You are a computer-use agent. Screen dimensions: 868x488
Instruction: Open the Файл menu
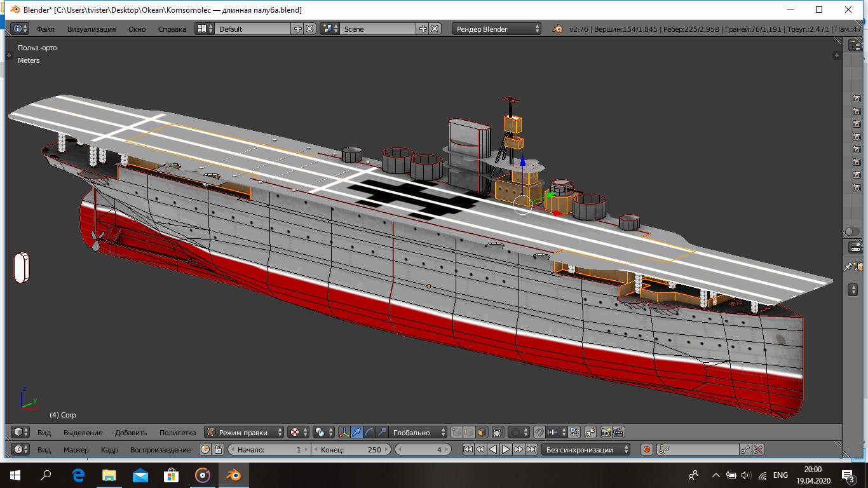tap(45, 29)
